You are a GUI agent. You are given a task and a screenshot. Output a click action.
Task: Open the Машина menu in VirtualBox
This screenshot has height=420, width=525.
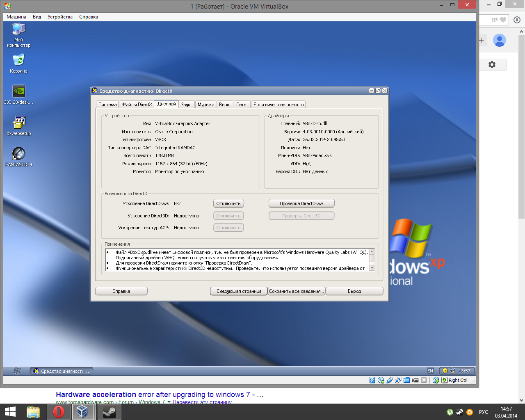(x=16, y=17)
